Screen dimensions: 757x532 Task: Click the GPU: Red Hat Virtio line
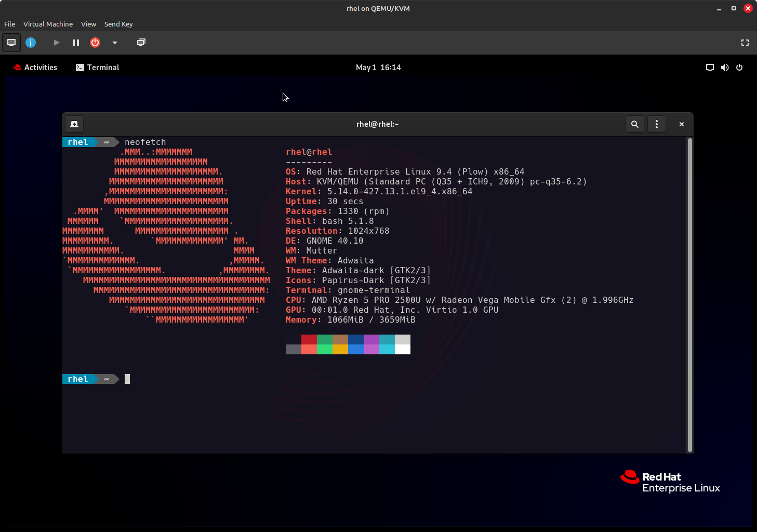point(392,310)
